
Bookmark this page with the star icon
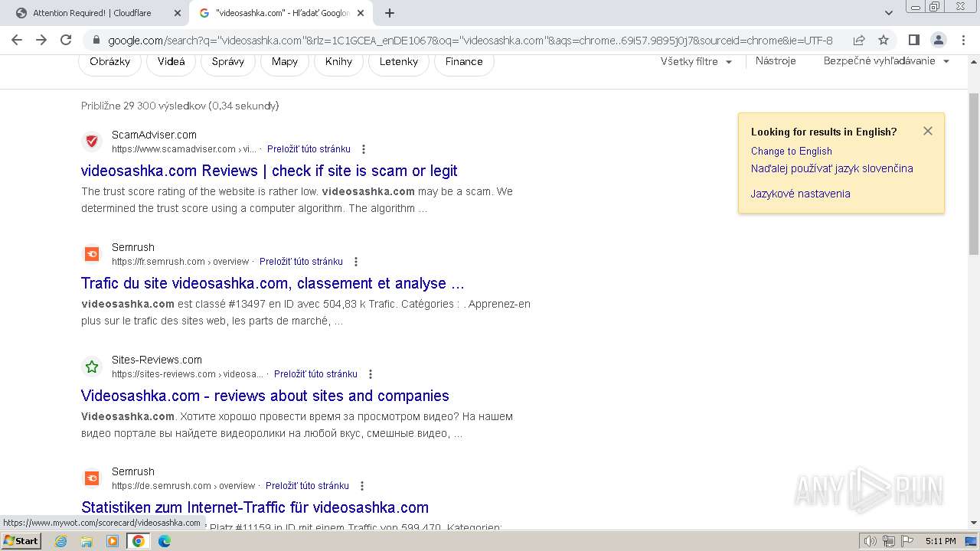click(x=884, y=40)
